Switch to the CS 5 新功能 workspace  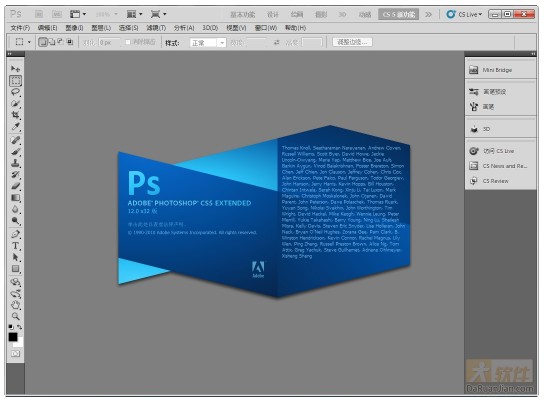click(x=399, y=14)
